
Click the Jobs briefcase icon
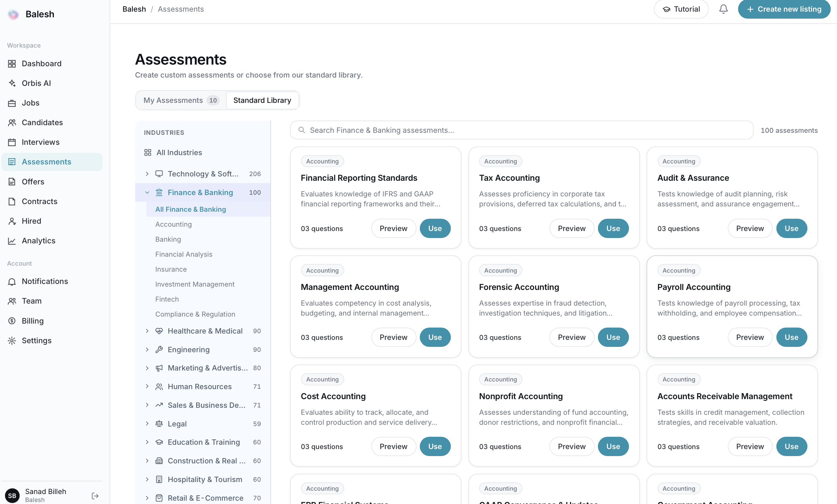point(12,103)
